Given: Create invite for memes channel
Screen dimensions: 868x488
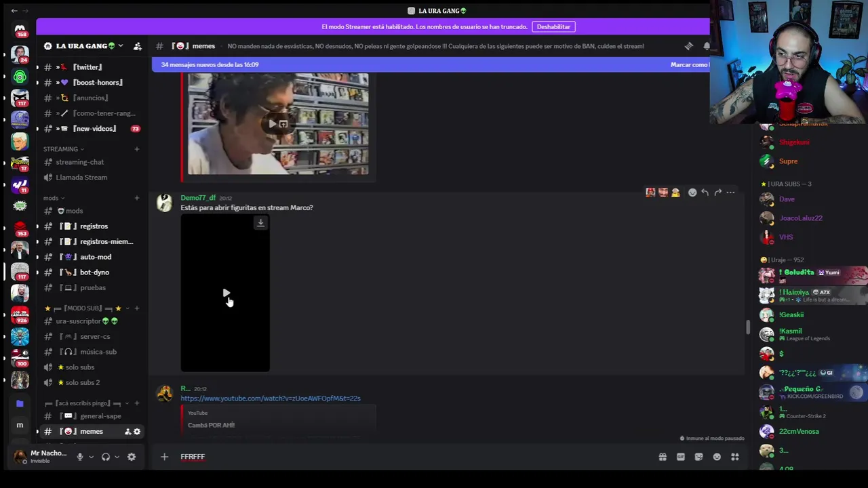Looking at the screenshot, I should 127,432.
